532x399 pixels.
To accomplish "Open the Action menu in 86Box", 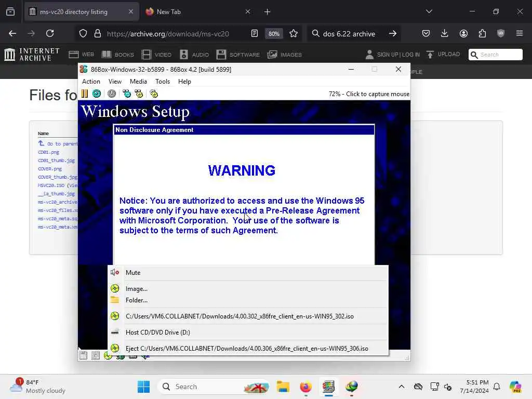I will pyautogui.click(x=91, y=82).
